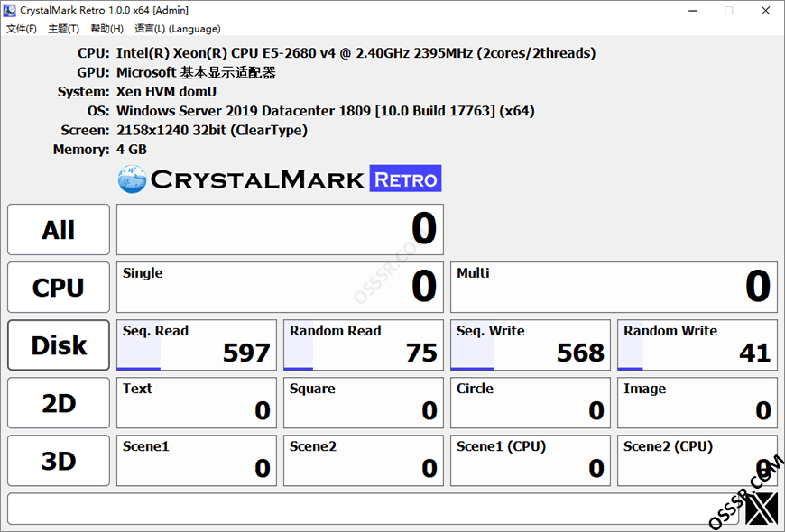Click the Random Read score 75
This screenshot has width=785, height=532.
pos(364,345)
